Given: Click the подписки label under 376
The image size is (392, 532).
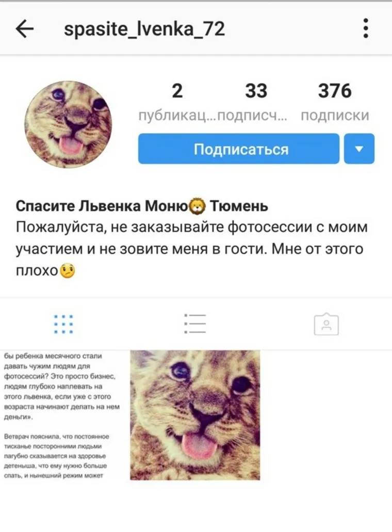Looking at the screenshot, I should coord(335,116).
